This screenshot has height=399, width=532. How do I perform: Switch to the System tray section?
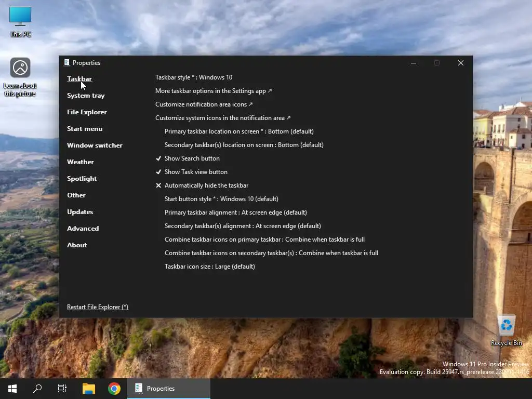click(86, 96)
